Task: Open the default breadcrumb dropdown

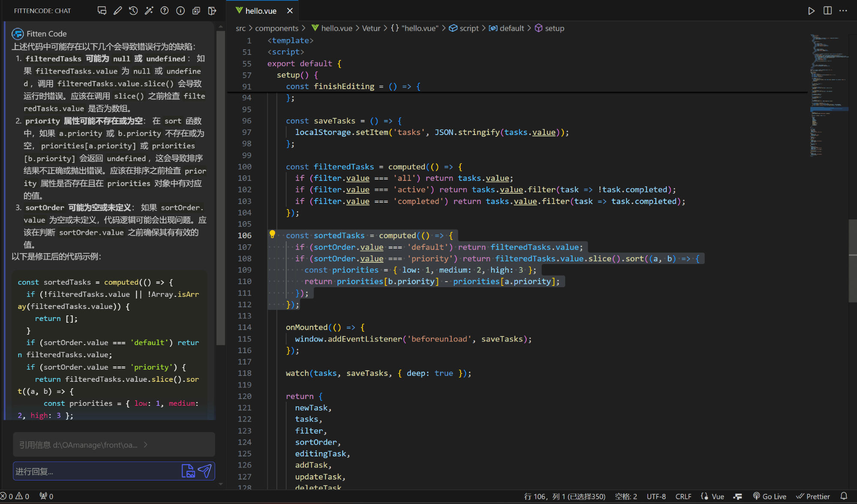Action: tap(506, 28)
